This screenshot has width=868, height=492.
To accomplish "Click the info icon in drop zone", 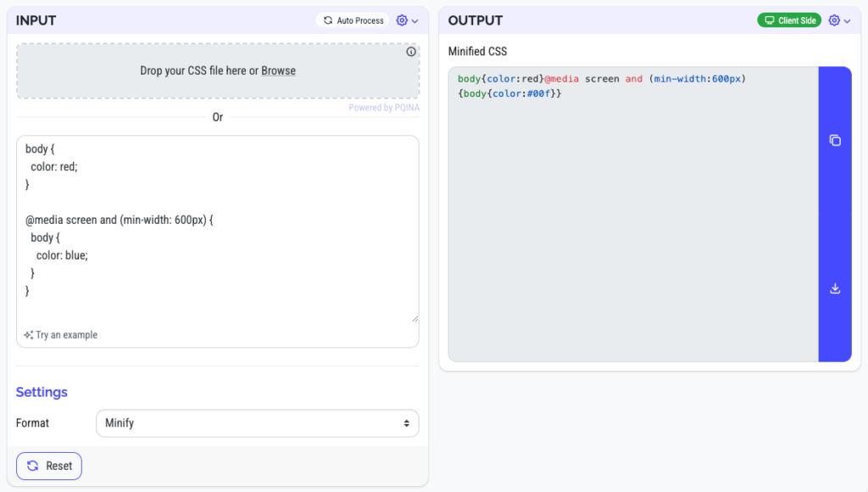I will [x=411, y=52].
